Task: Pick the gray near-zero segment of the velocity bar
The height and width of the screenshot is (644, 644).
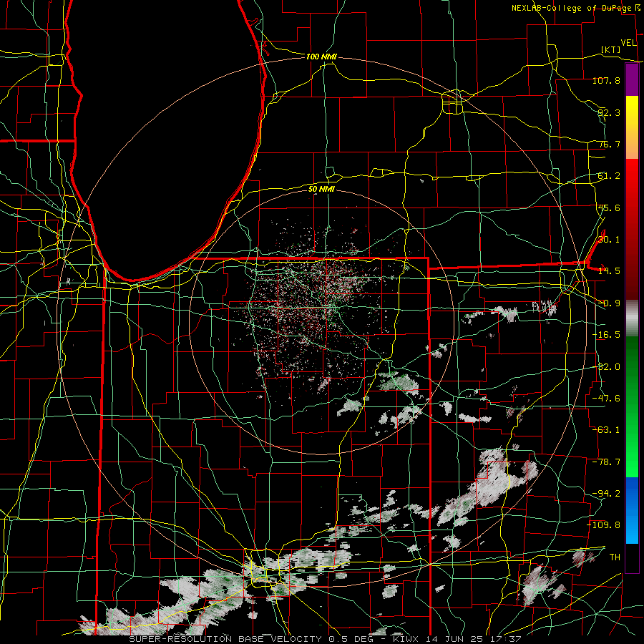Action: (632, 318)
